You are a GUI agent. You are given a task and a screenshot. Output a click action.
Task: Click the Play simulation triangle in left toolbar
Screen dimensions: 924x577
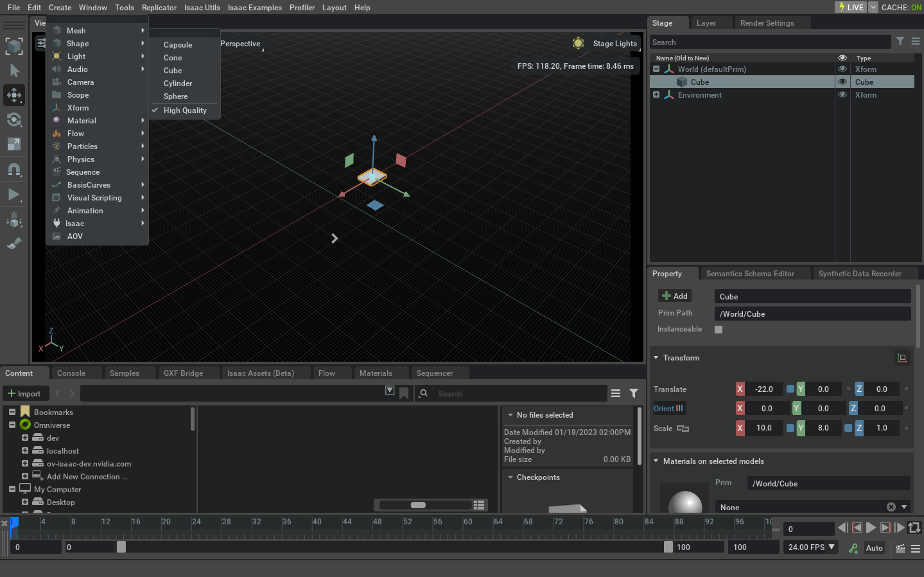click(14, 194)
